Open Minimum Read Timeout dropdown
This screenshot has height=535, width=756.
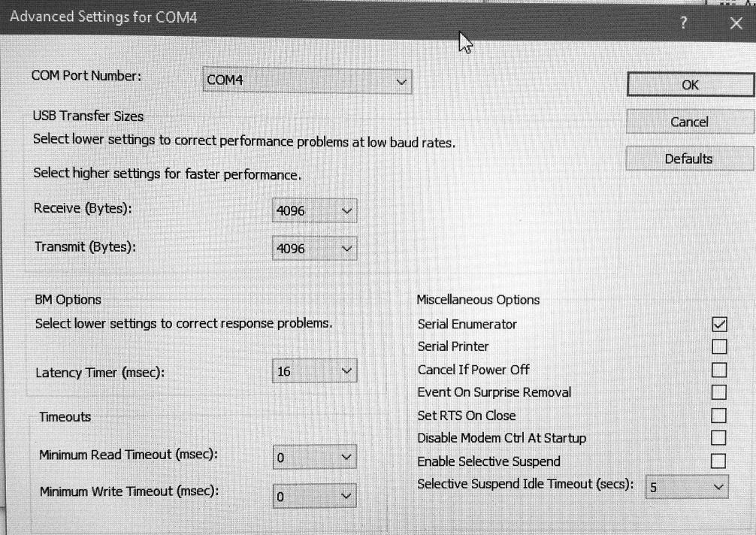click(315, 457)
